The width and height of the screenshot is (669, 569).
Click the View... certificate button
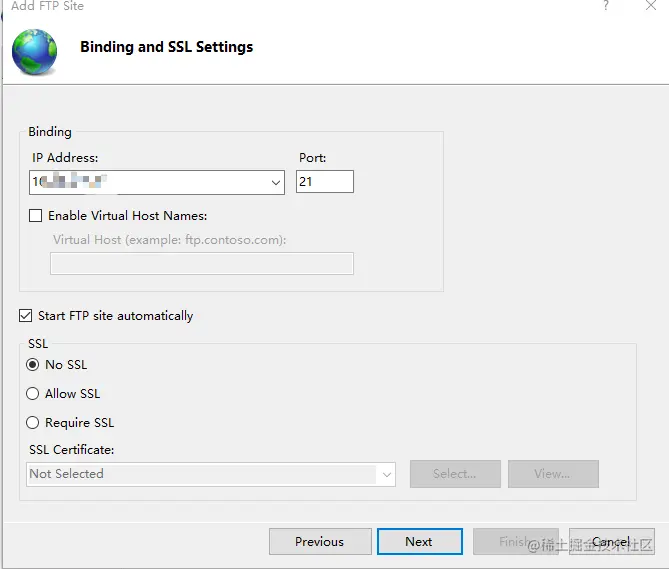(553, 474)
